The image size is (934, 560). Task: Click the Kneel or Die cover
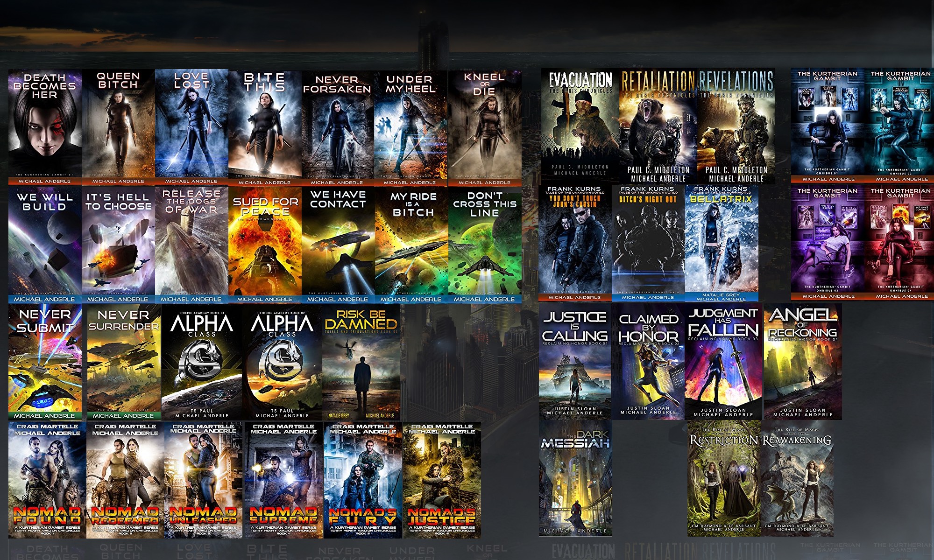(x=484, y=127)
